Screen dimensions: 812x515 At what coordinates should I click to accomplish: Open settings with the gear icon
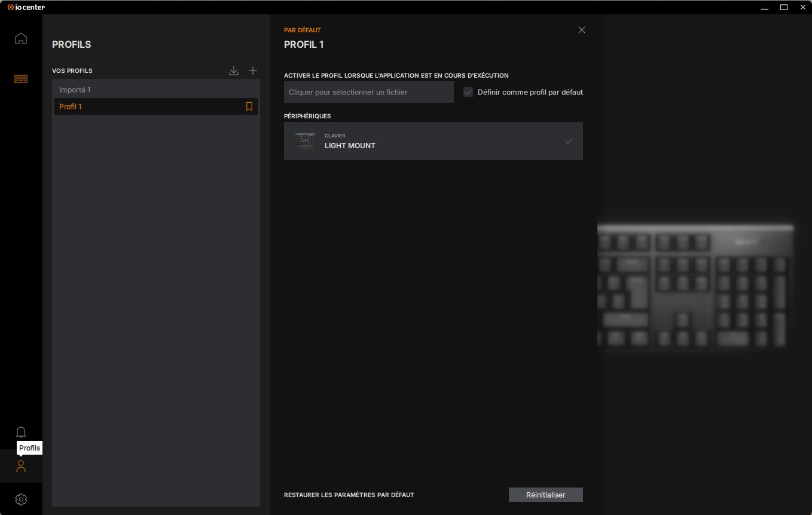[21, 499]
